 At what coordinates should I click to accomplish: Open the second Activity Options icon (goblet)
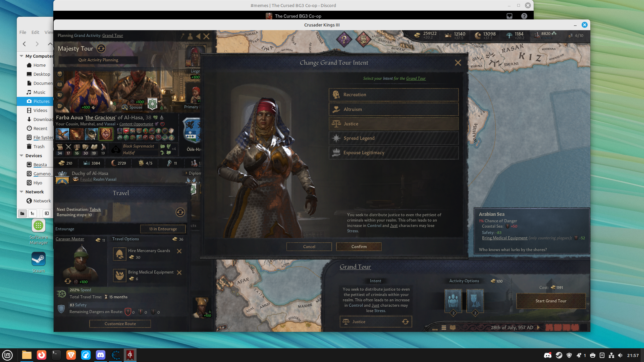(x=475, y=301)
